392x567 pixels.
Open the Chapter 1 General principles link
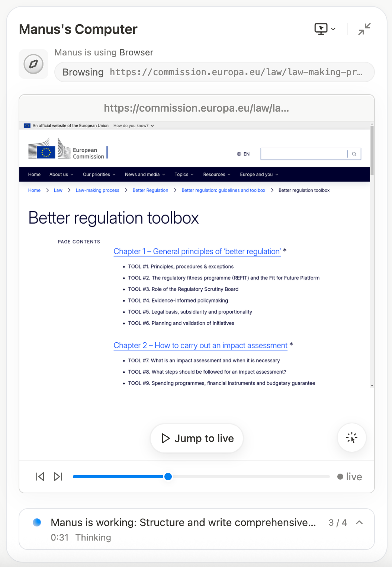pyautogui.click(x=197, y=252)
